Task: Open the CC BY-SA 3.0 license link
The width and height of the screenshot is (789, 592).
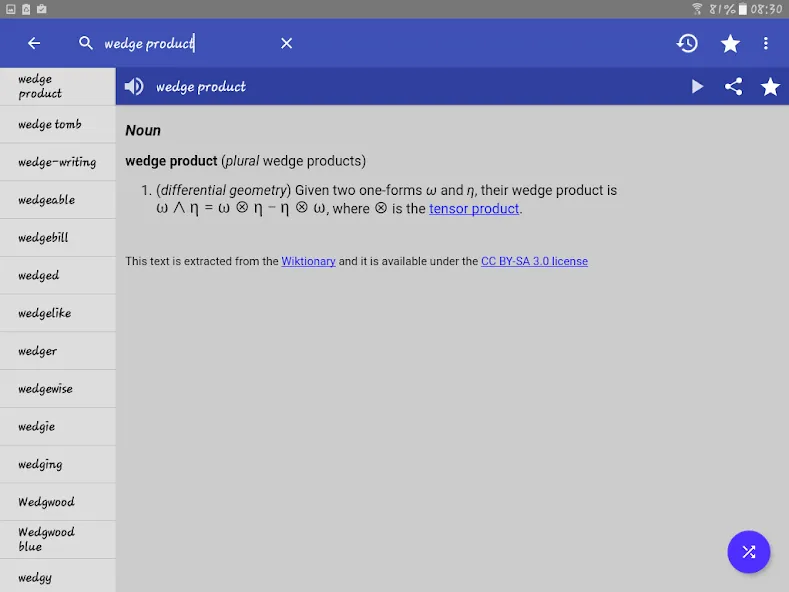Action: tap(534, 261)
